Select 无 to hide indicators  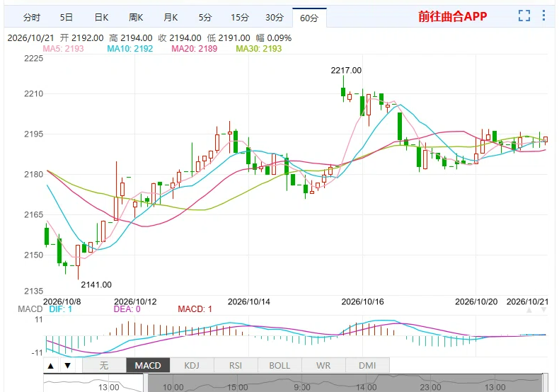tap(104, 366)
